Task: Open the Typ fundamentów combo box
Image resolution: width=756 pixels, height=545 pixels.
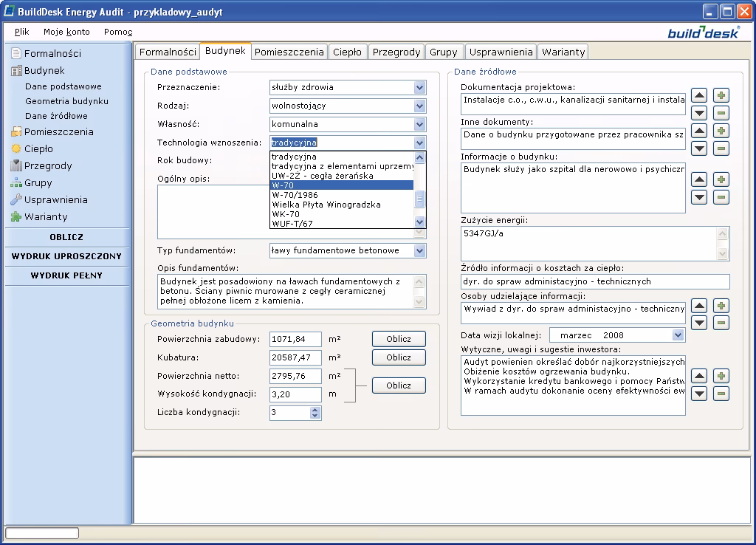Action: coord(419,250)
